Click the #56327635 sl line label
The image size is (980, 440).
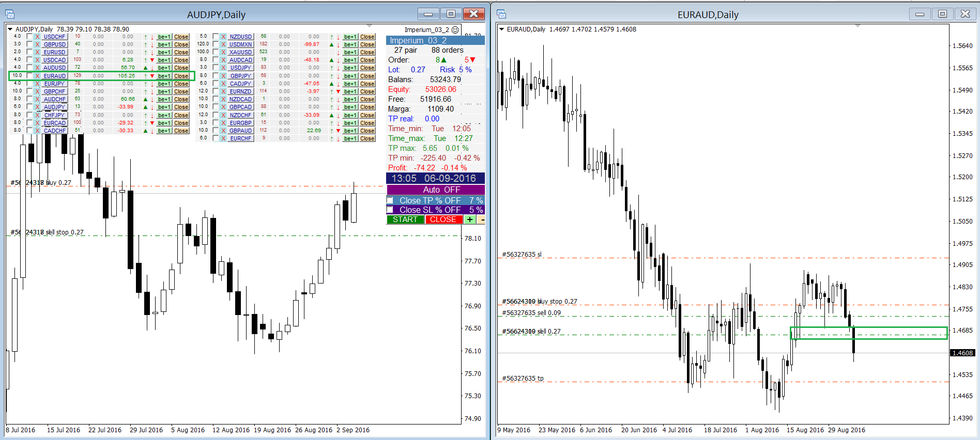[x=522, y=255]
